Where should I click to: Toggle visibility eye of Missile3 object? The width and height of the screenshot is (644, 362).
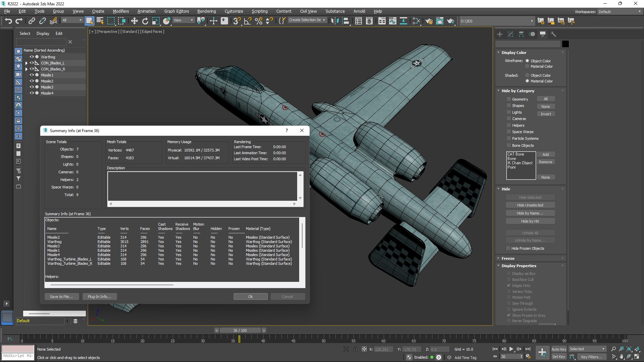pos(32,87)
